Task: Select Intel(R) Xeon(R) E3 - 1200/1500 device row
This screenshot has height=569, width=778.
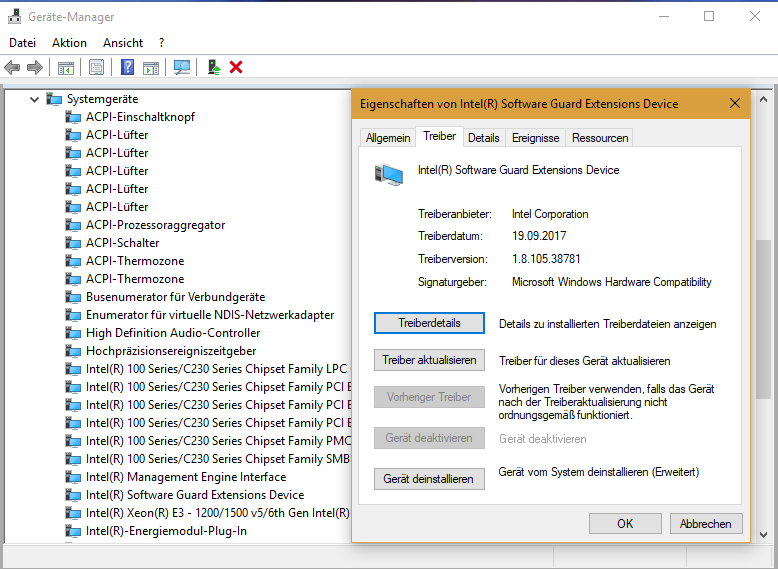Action: tap(218, 513)
